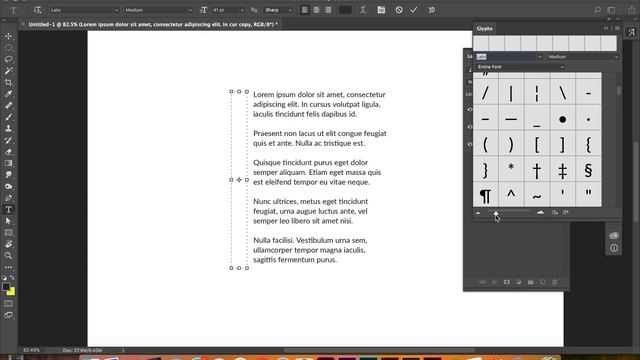Select the Hand tool
The image size is (640, 360).
point(8,244)
